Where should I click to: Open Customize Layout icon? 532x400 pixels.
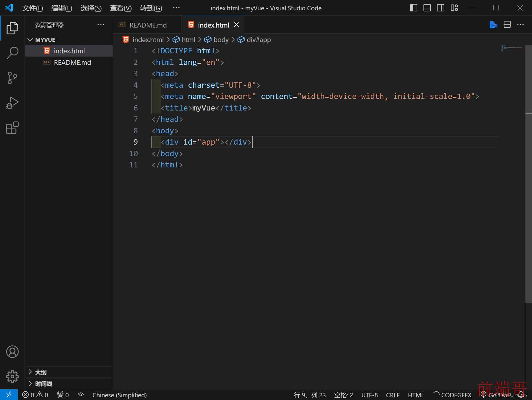click(x=454, y=8)
